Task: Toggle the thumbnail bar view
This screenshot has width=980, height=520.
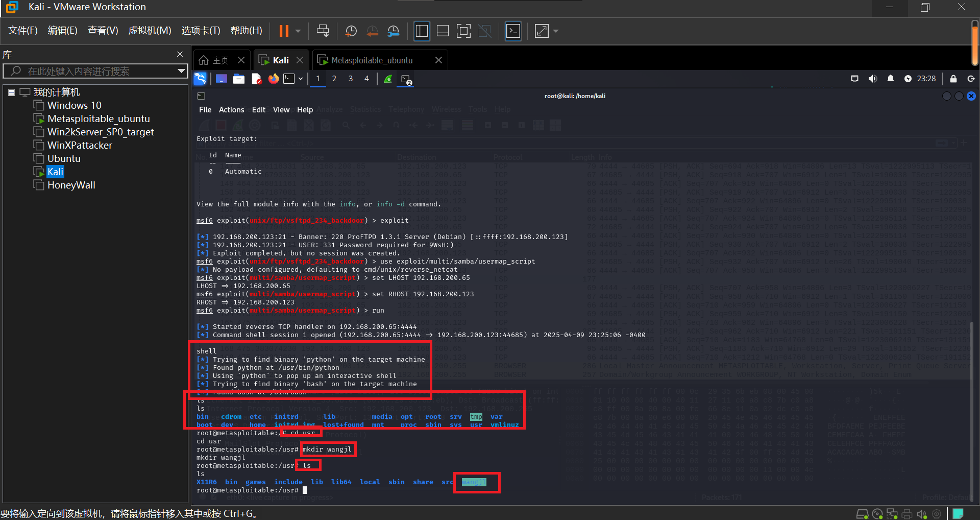Action: point(443,31)
